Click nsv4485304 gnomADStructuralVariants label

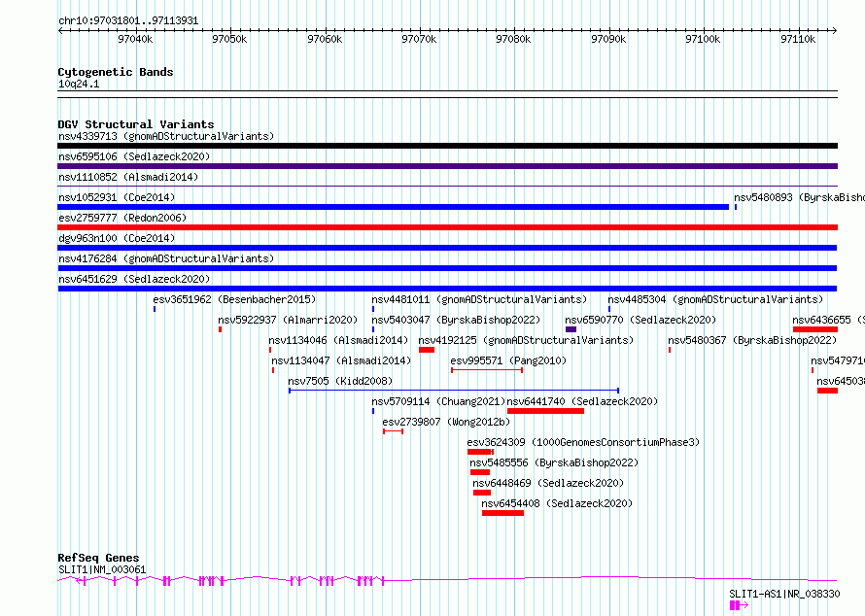(715, 299)
